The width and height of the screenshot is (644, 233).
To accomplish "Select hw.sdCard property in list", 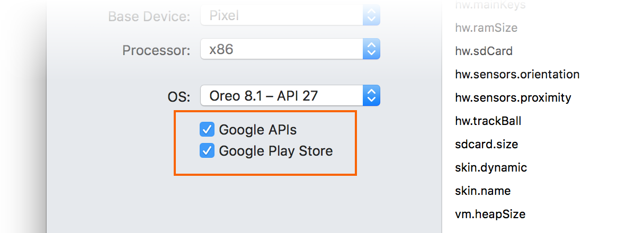I will point(484,51).
